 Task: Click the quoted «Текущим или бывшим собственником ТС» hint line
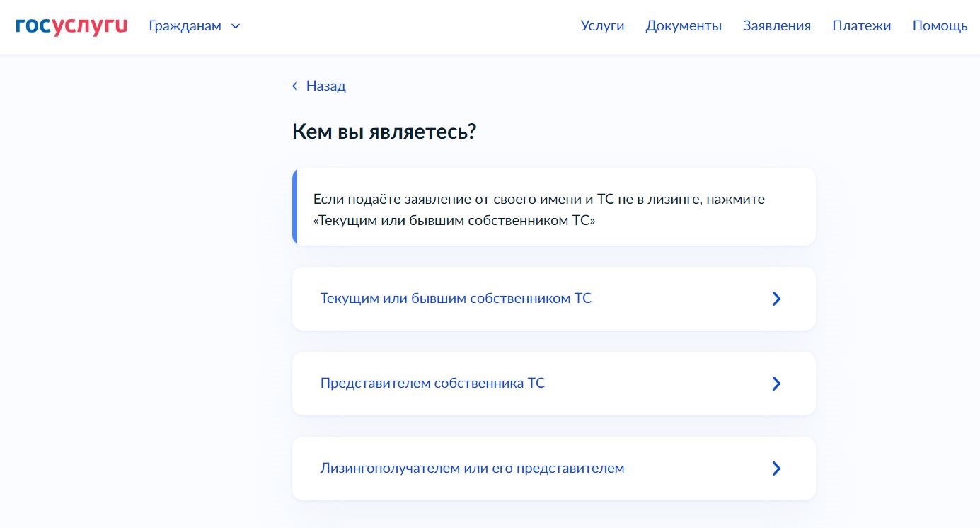(x=454, y=221)
